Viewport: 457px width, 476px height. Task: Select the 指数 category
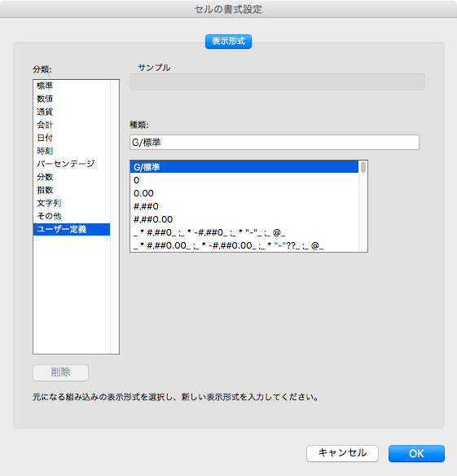[x=72, y=190]
